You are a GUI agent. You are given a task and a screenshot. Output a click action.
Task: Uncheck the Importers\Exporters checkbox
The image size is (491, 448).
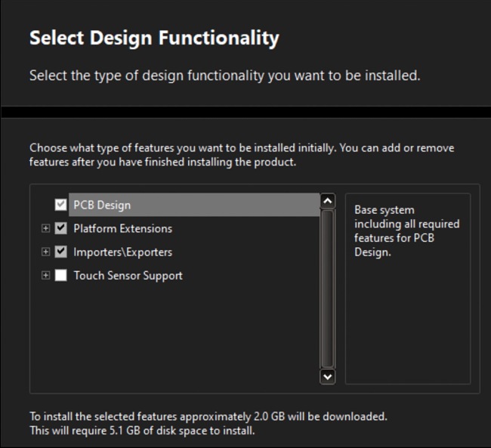[x=60, y=252]
